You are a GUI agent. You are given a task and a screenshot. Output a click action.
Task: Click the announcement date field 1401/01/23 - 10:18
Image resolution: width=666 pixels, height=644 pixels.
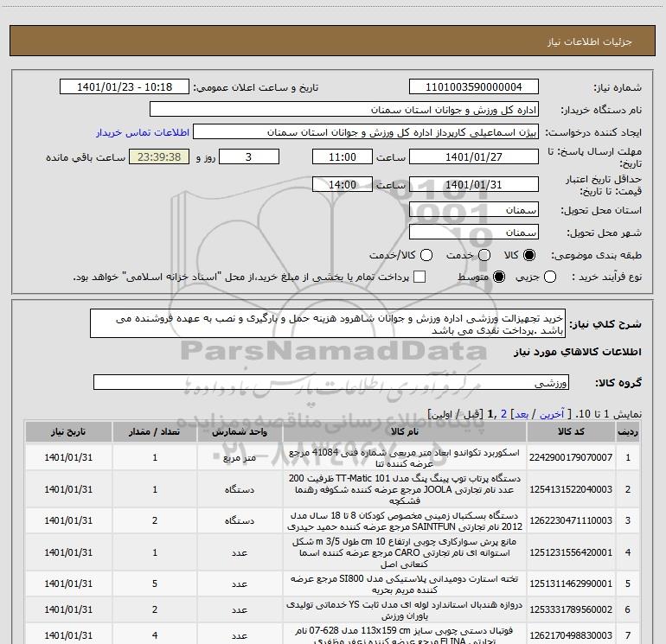125,87
